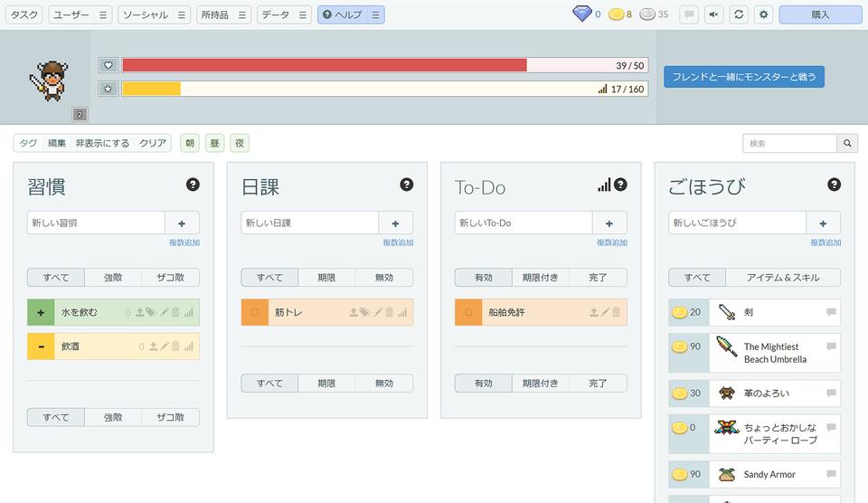Click the pixel avatar character
Viewport: 868px width, 503px height.
49,81
